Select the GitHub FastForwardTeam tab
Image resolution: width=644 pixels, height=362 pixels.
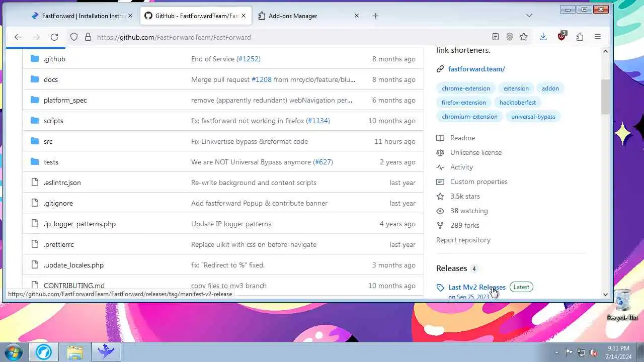[196, 16]
